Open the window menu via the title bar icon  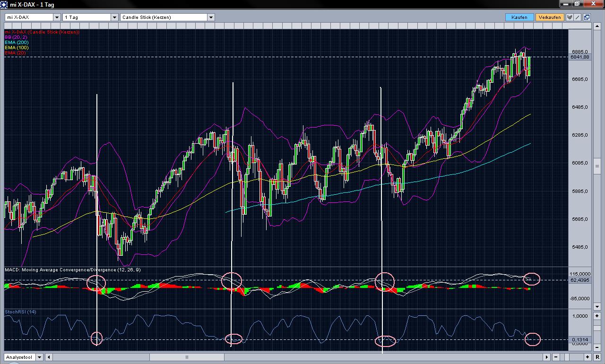(x=4, y=4)
